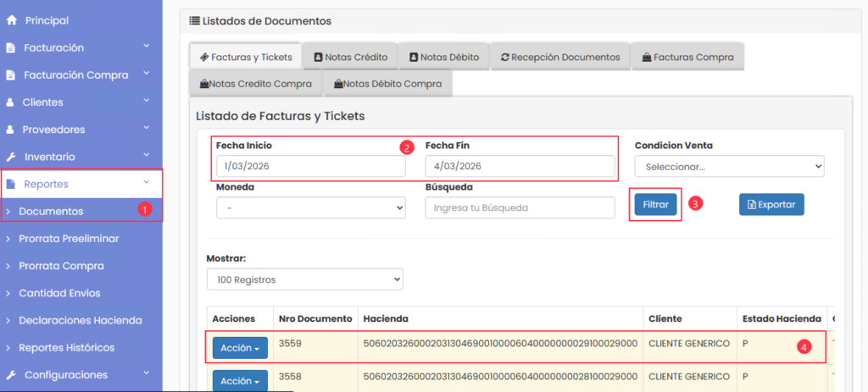Open the Moneda dropdown
The image size is (868, 392).
(x=310, y=207)
